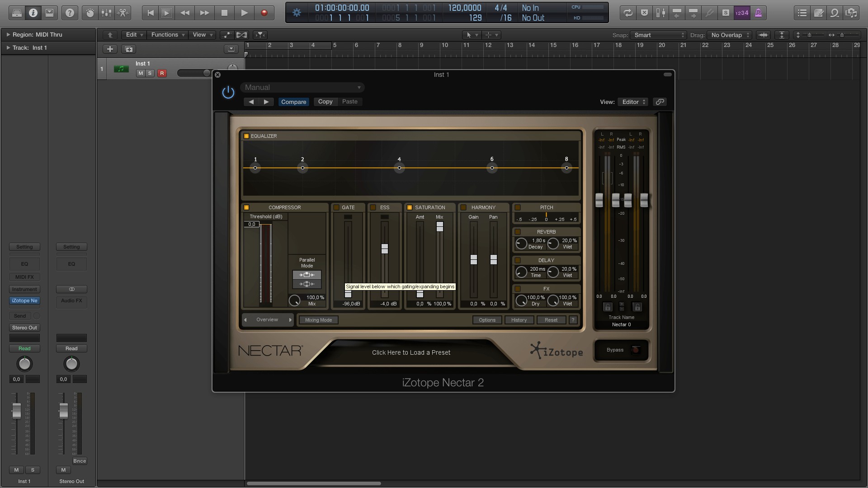Toggle the Equalizer module enable box
Screen dimensions: 868x488
(x=246, y=136)
